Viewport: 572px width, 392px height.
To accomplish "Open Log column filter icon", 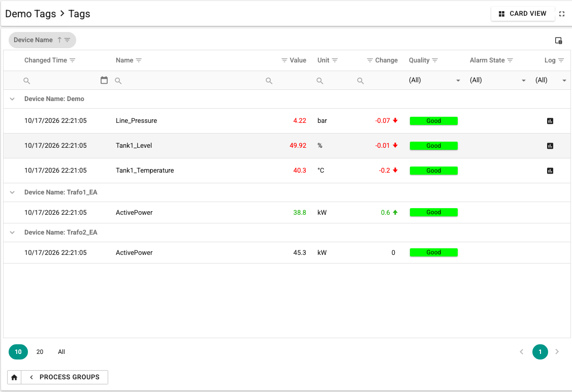I will point(561,60).
